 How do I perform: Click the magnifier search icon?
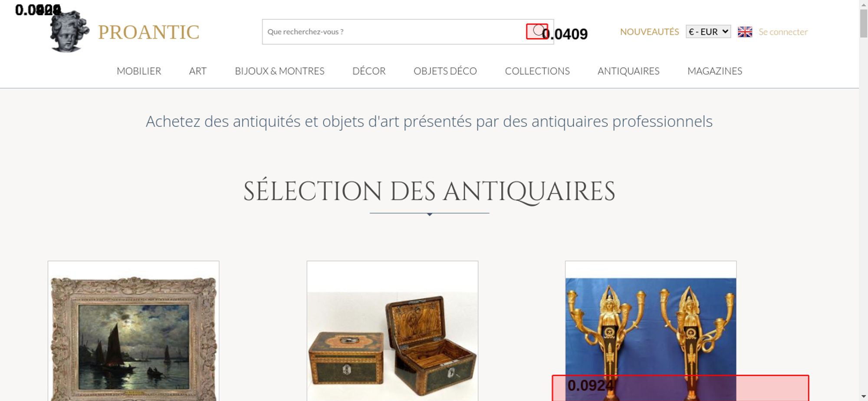537,31
